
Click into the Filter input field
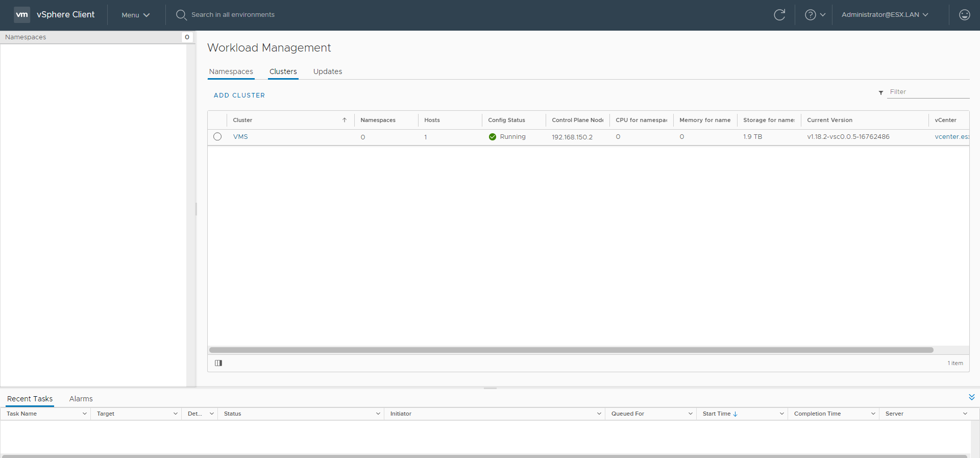[x=927, y=92]
